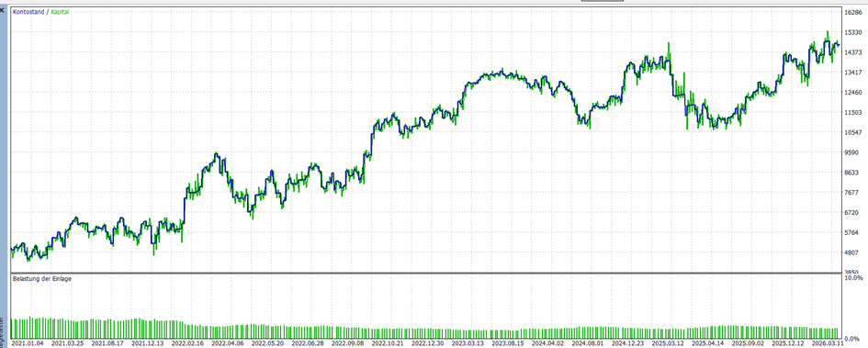Screen dimensions: 868x348
Task: Click the 14373 axis value
Action: [853, 52]
